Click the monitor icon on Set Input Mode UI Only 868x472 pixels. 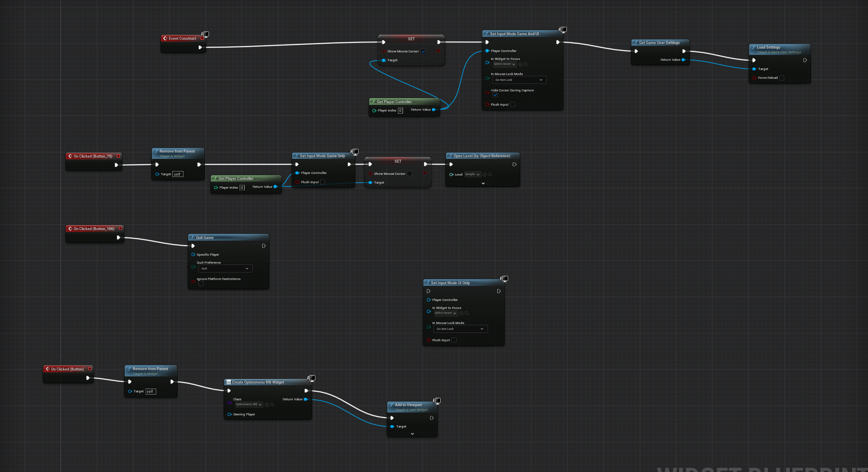pyautogui.click(x=505, y=279)
